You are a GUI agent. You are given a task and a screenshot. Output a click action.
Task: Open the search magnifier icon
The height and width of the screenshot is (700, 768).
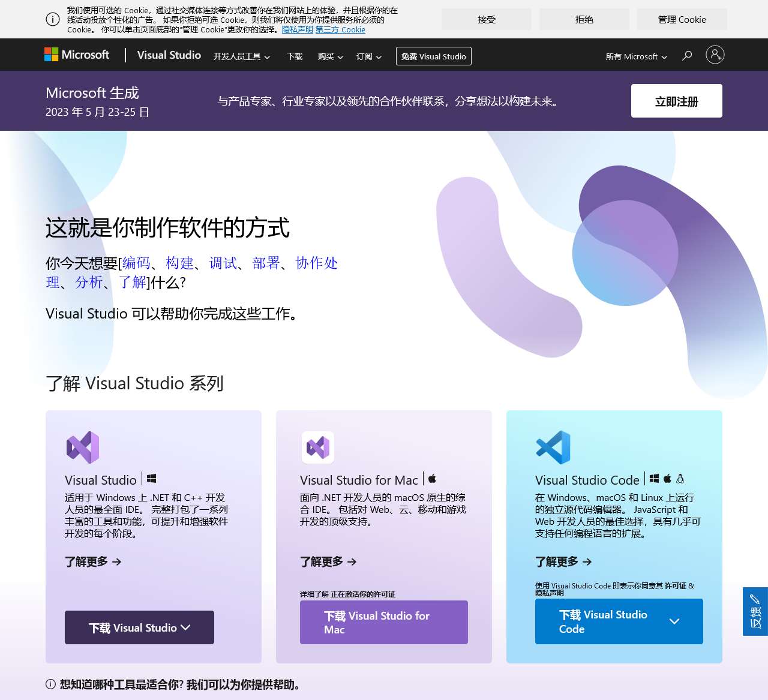(687, 56)
